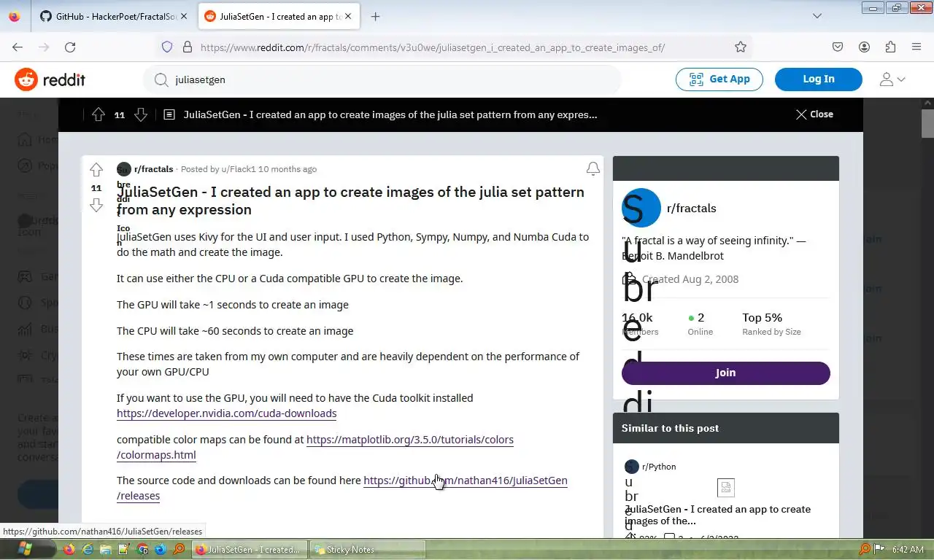Open the file explorer folder taskbar icon

point(106,549)
